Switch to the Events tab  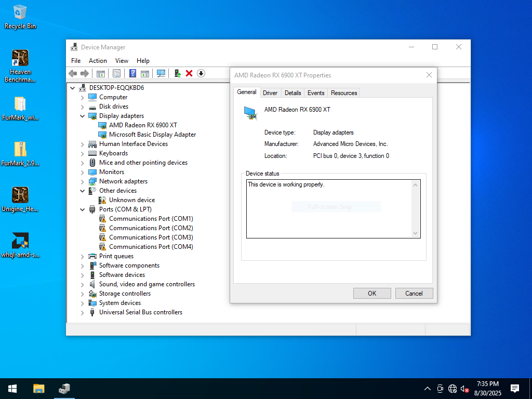tap(316, 93)
